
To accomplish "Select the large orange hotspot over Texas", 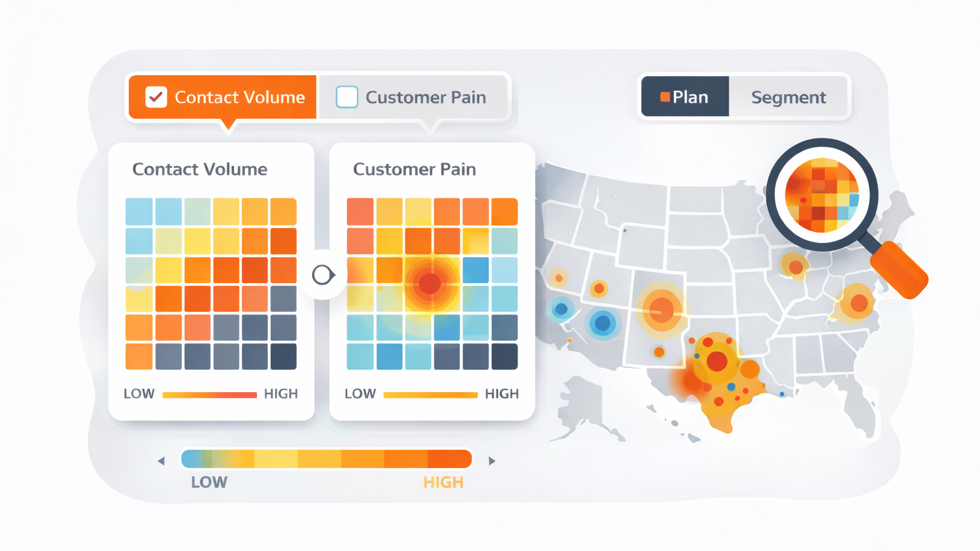I will coord(716,362).
